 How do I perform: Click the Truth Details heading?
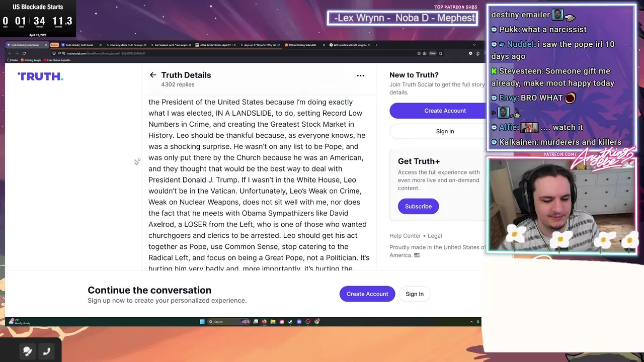tap(186, 75)
